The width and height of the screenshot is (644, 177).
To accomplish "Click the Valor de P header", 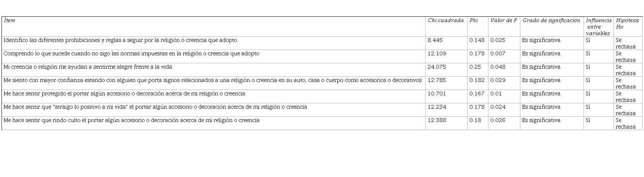I will point(503,21).
